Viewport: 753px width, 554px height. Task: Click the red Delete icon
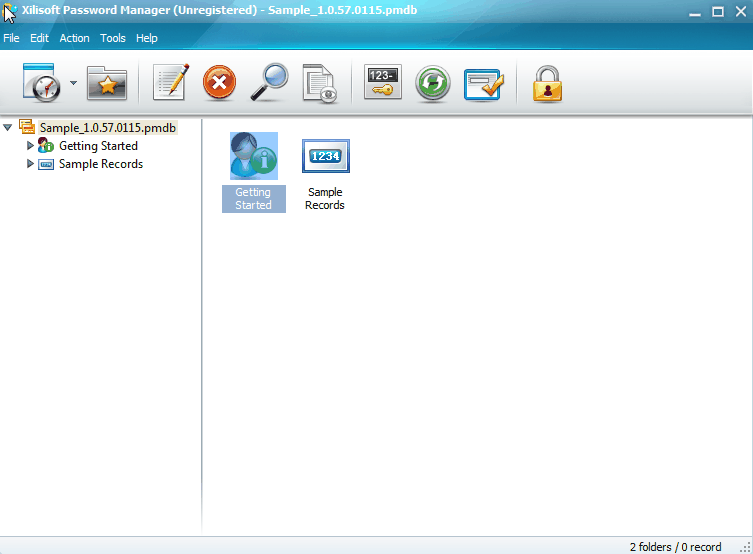219,83
